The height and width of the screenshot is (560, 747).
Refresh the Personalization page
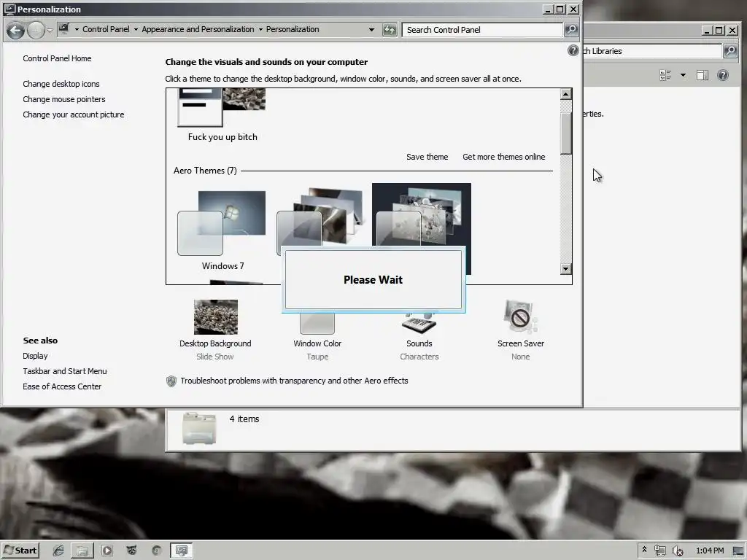point(390,30)
